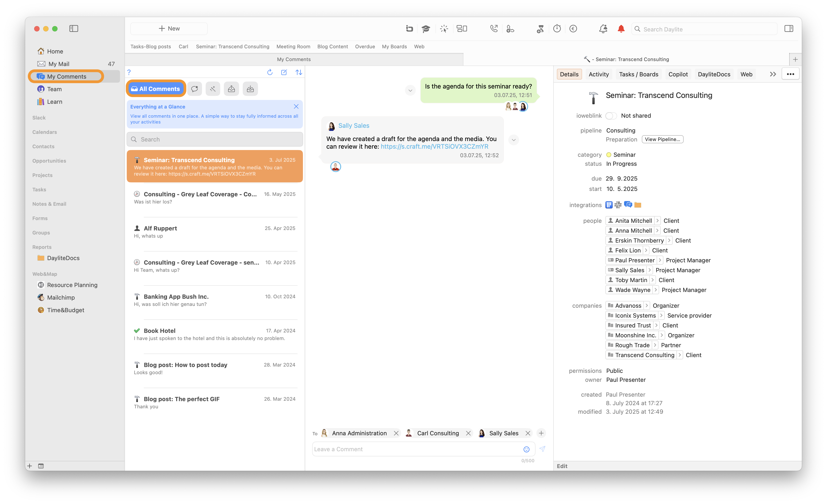This screenshot has height=504, width=827.
Task: Click the phone call icon in toolbar
Action: [x=494, y=29]
